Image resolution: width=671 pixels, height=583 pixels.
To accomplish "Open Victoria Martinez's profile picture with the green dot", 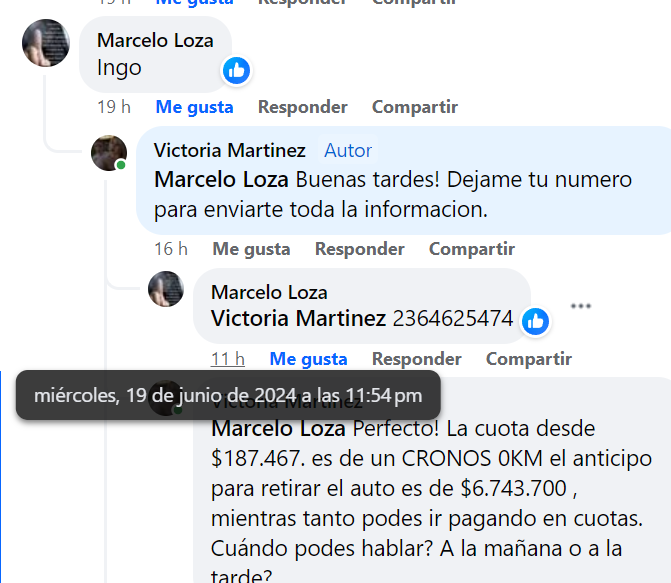I will 109,153.
